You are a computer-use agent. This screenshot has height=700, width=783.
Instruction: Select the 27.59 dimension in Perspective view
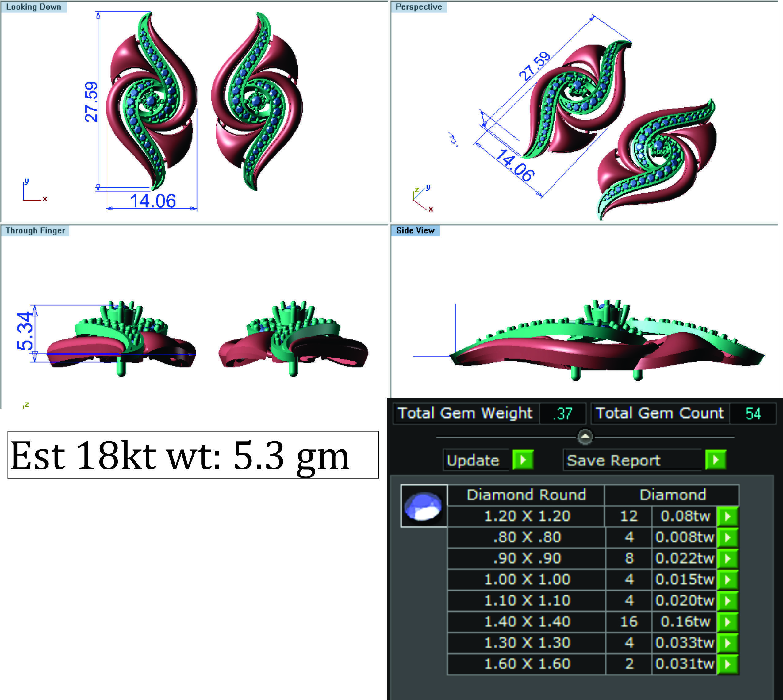tap(535, 66)
